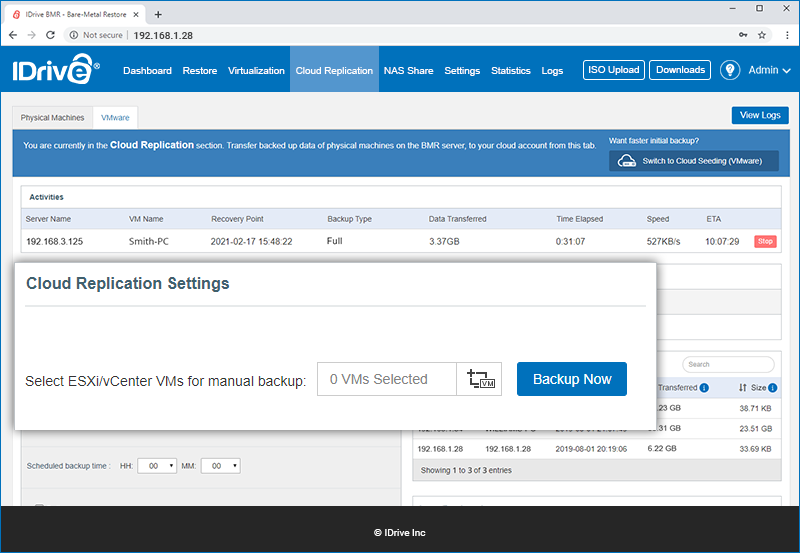Click the ISO Upload button
Screen dimensions: 800x553
click(613, 70)
